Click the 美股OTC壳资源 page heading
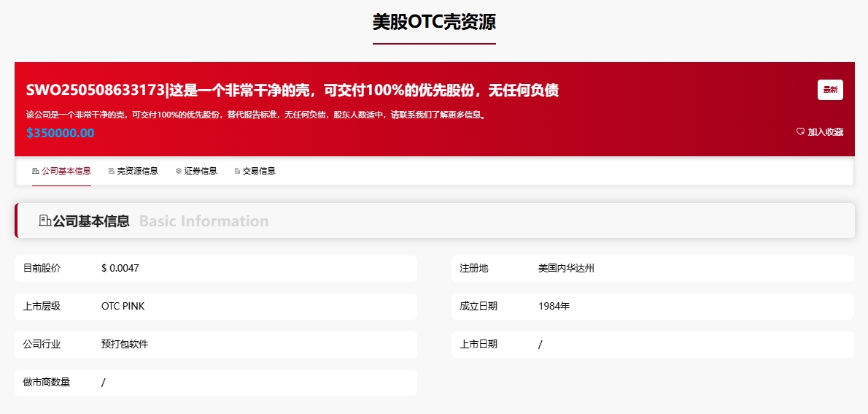The image size is (868, 414). (x=434, y=23)
